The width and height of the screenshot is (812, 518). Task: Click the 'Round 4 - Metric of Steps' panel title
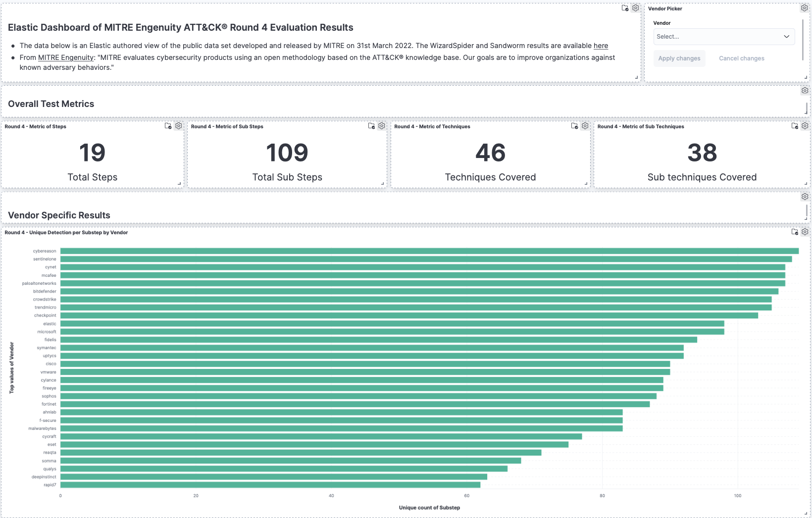tap(36, 126)
